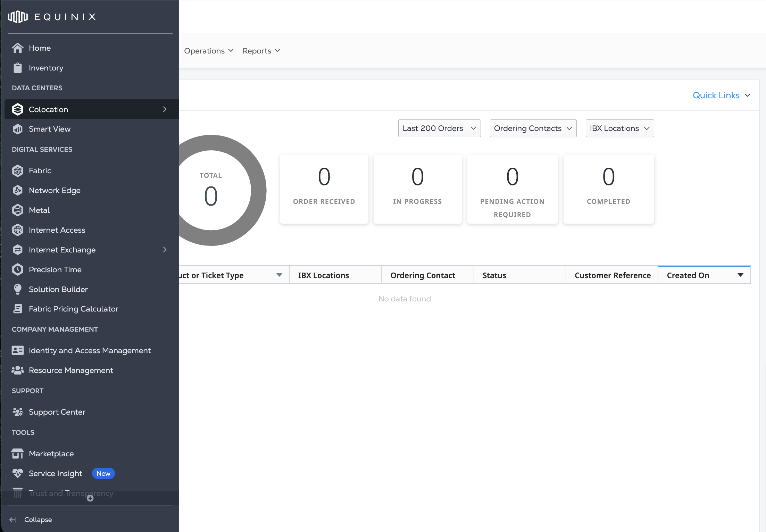
Task: Click the Pending Action Required card
Action: tap(513, 189)
